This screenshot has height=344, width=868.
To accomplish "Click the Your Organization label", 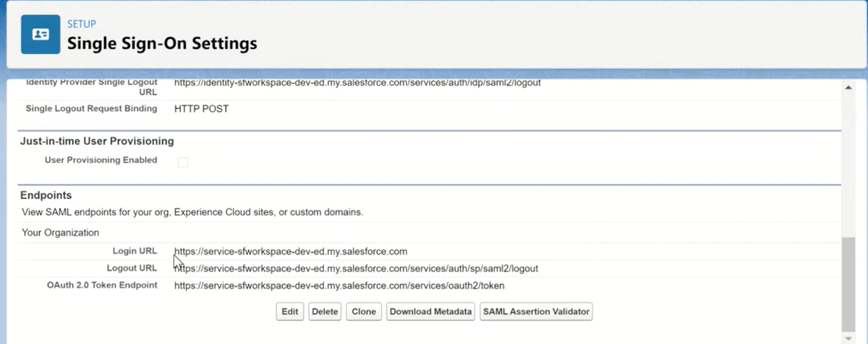I will pyautogui.click(x=60, y=233).
